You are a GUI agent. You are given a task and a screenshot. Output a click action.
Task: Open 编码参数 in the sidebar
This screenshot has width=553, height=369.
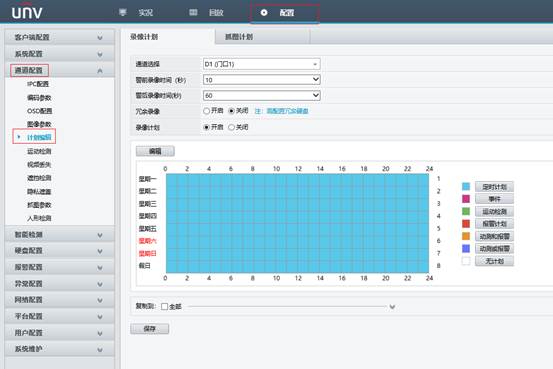(39, 98)
